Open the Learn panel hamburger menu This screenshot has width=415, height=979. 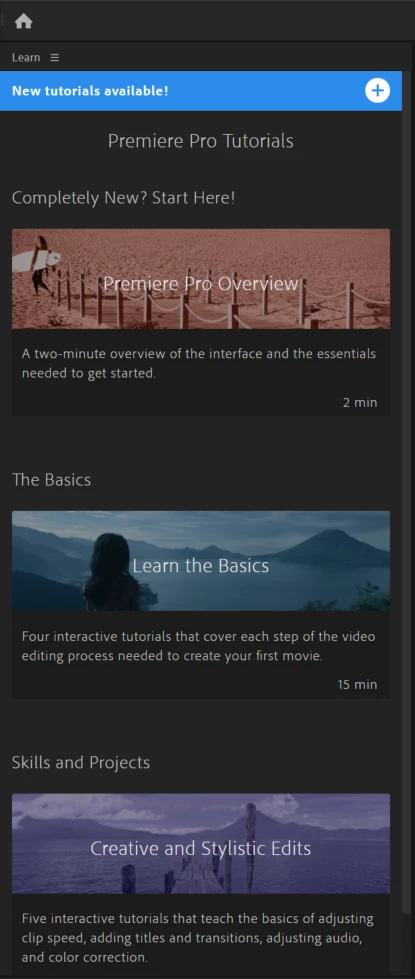tap(54, 57)
